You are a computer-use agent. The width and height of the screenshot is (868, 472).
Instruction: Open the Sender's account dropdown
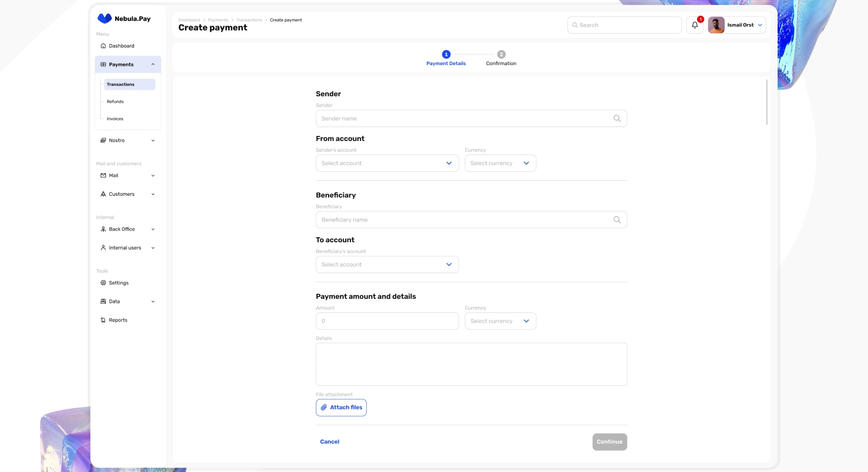click(x=387, y=163)
